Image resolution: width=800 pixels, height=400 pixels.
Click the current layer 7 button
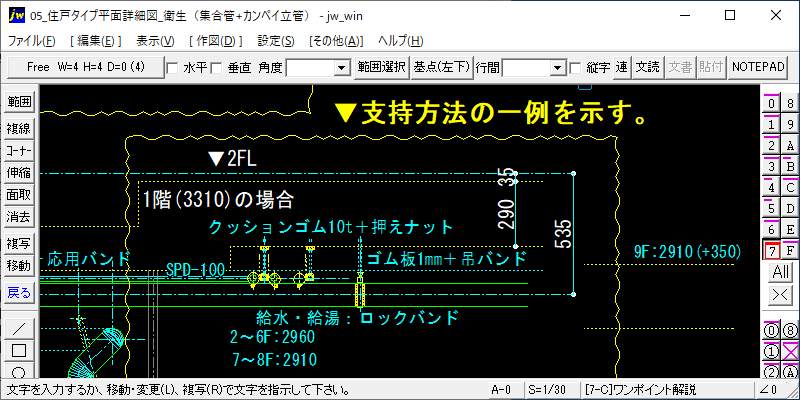(771, 251)
